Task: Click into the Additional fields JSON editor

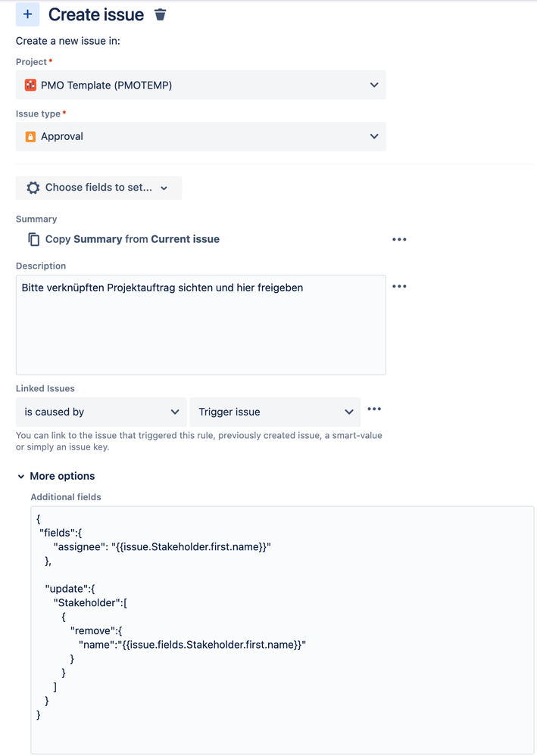Action: click(x=283, y=630)
